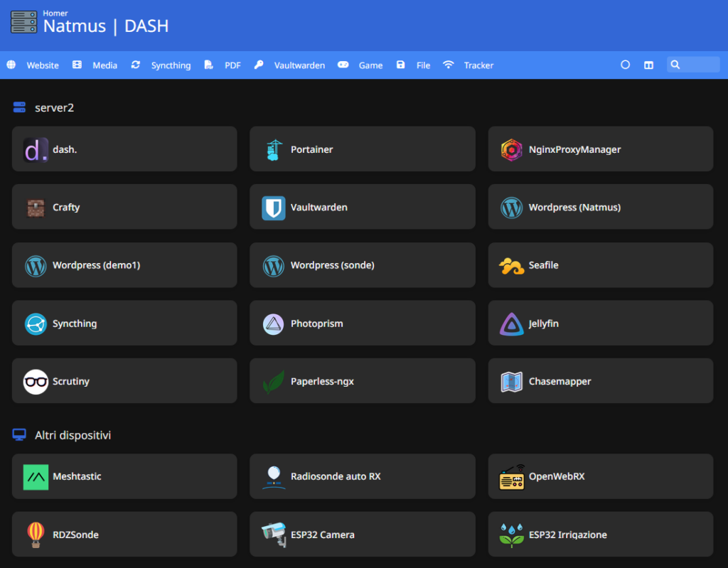Image resolution: width=728 pixels, height=568 pixels.
Task: Select Syncthing in the top navigation bar
Action: 171,65
